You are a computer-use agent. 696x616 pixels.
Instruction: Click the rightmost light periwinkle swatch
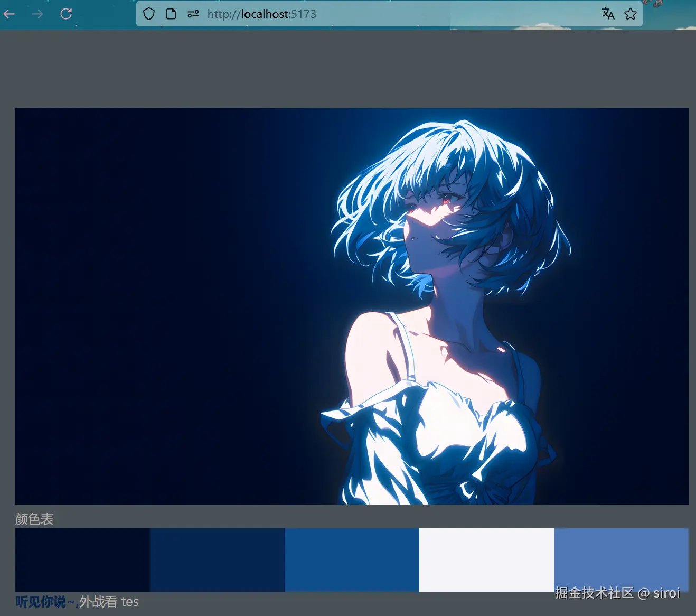[x=620, y=559]
